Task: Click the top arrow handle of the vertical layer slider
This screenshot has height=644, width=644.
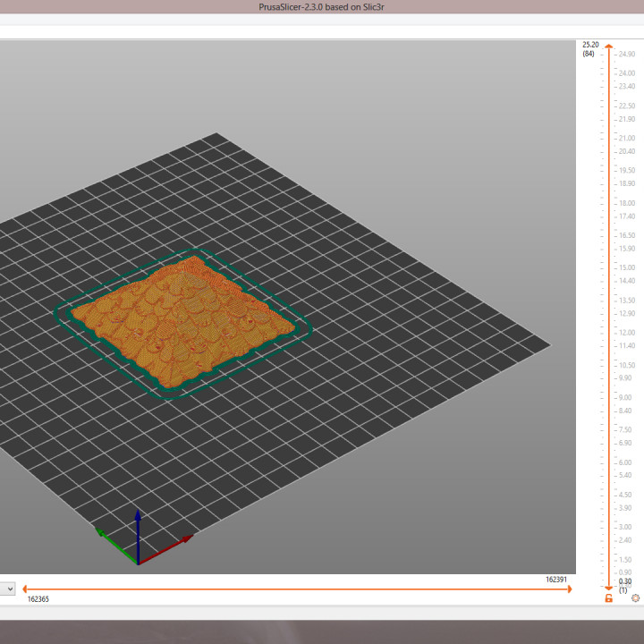Action: pos(608,46)
